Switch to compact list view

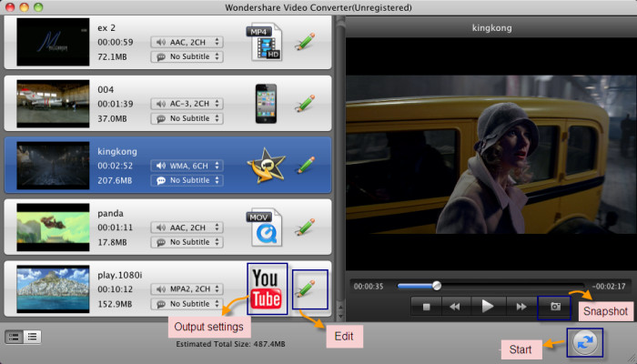click(x=32, y=337)
